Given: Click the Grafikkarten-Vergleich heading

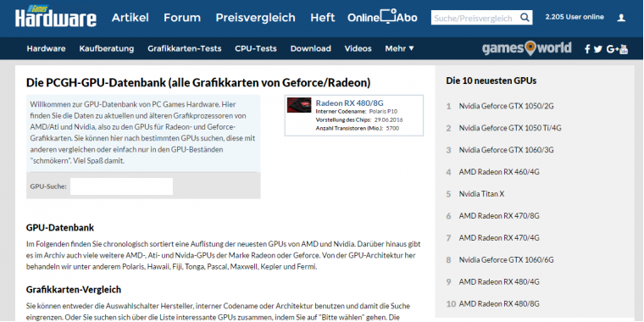Looking at the screenshot, I should pyautogui.click(x=74, y=290).
